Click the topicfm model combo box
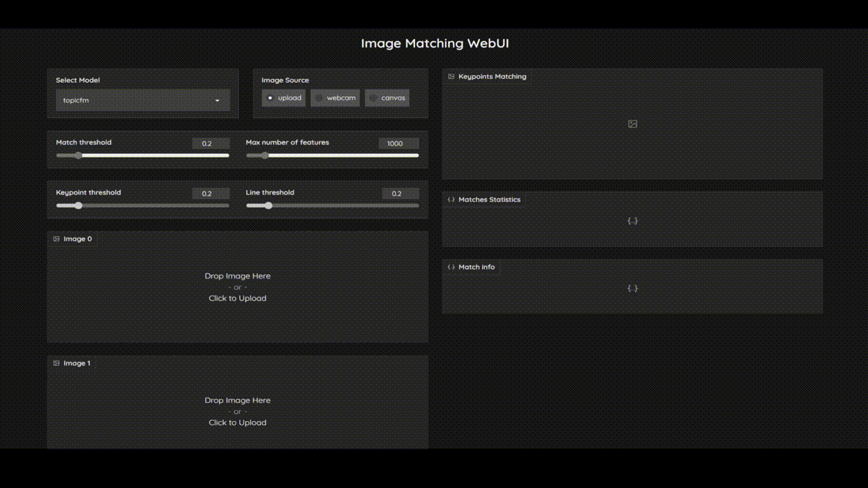This screenshot has height=488, width=868. (136, 100)
